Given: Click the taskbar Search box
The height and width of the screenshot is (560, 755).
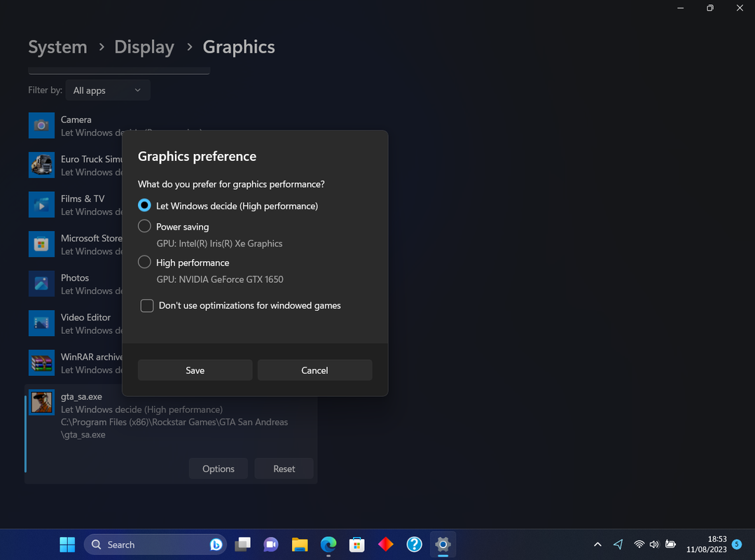Looking at the screenshot, I should click(x=155, y=545).
